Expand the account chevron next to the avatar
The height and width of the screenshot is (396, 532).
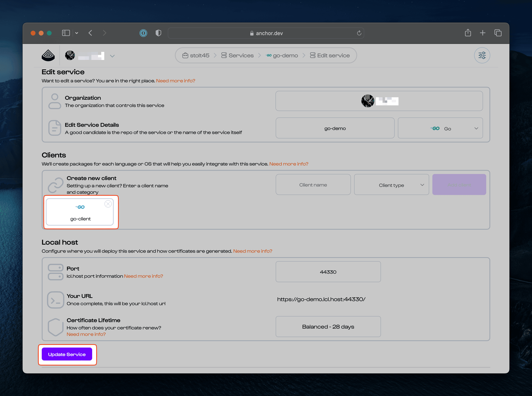(112, 56)
